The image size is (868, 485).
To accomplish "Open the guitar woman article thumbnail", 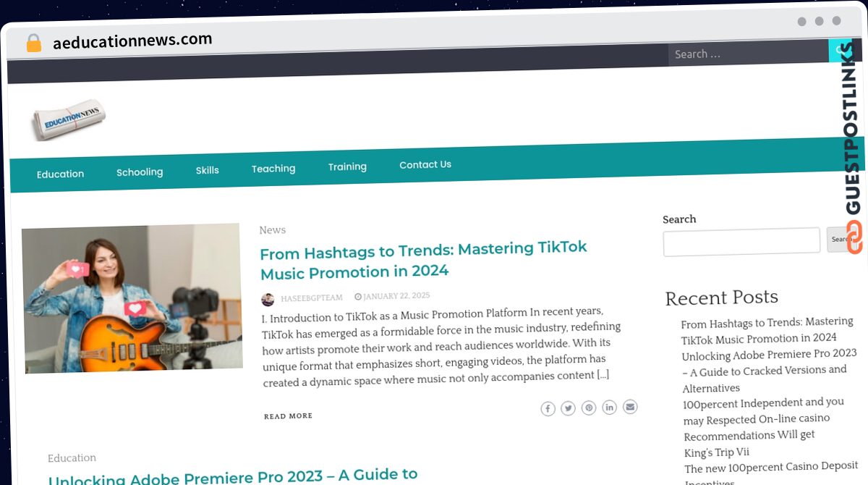I will coord(132,298).
